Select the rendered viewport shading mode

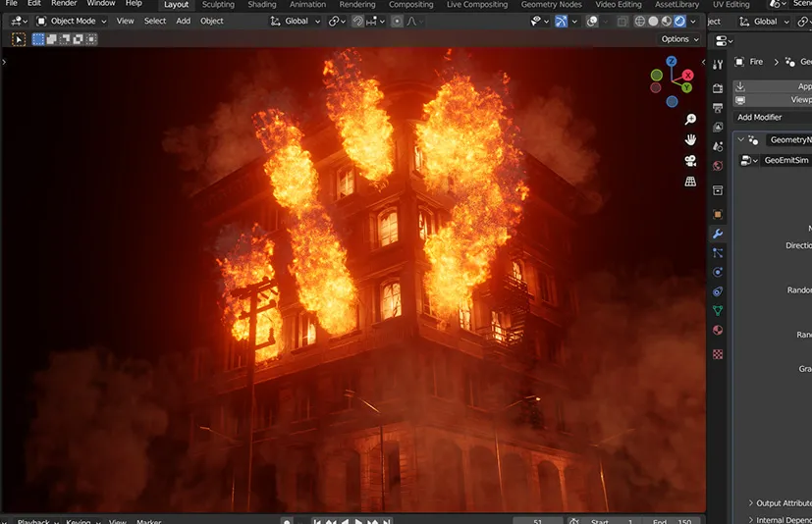(x=679, y=21)
